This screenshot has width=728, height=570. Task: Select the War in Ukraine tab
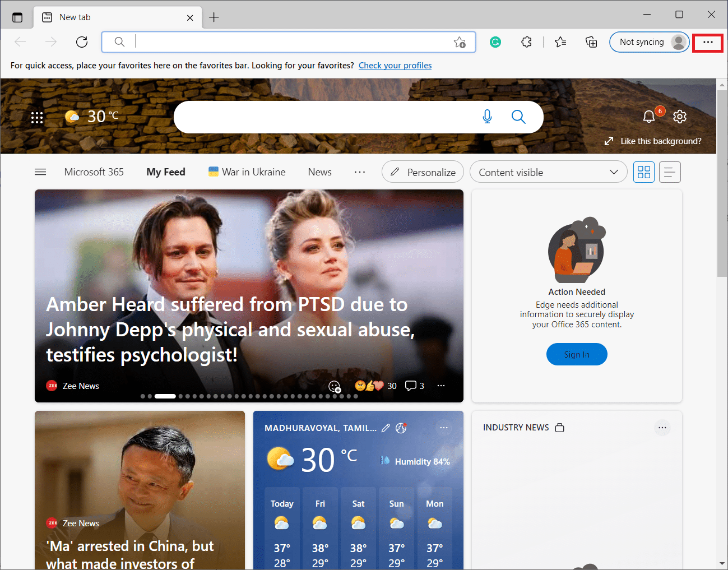point(247,172)
